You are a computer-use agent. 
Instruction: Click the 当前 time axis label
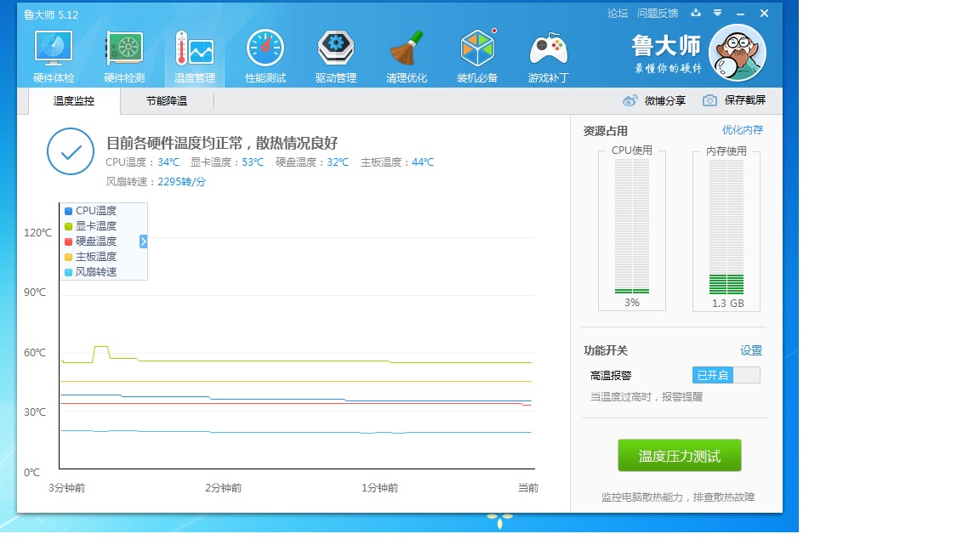(528, 487)
